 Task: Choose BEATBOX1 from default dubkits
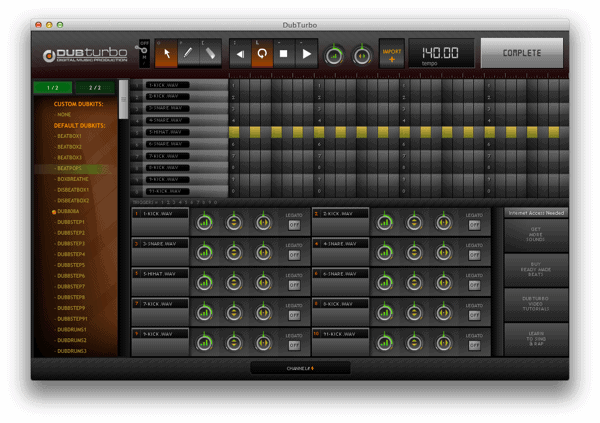pos(70,136)
